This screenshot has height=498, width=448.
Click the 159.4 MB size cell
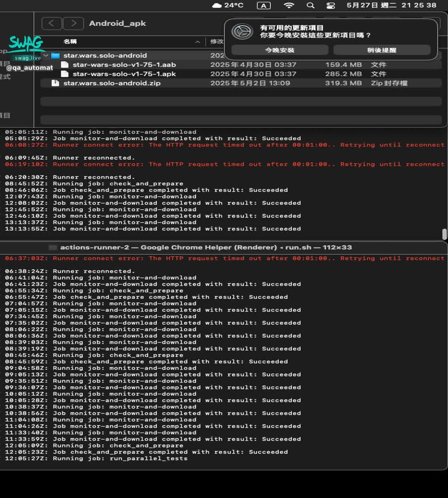(344, 65)
